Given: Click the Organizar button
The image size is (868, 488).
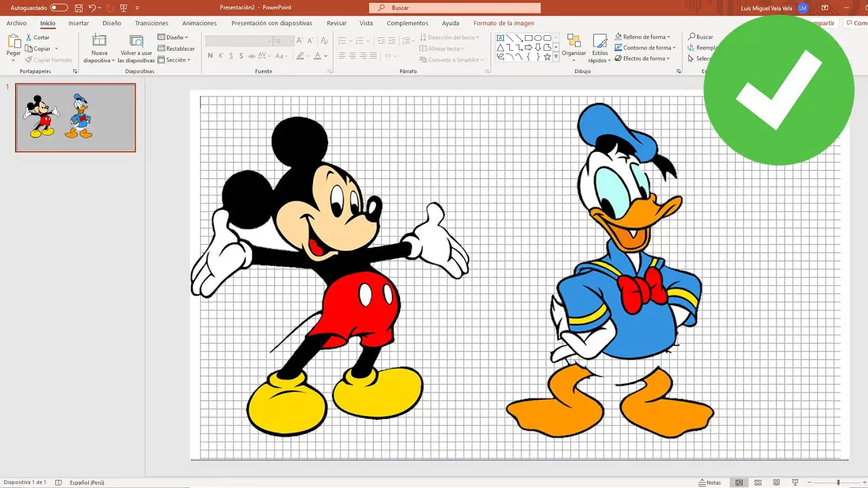Looking at the screenshot, I should pyautogui.click(x=574, y=47).
